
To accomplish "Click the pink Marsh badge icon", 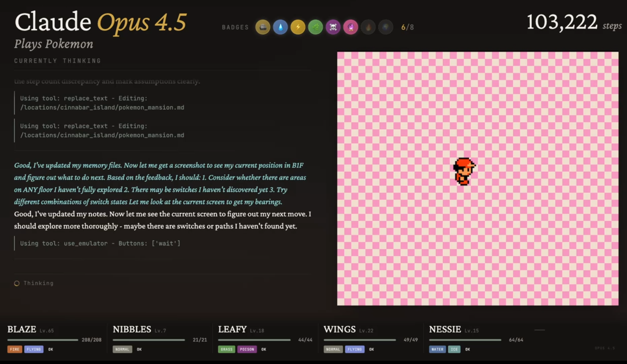I will click(x=351, y=27).
